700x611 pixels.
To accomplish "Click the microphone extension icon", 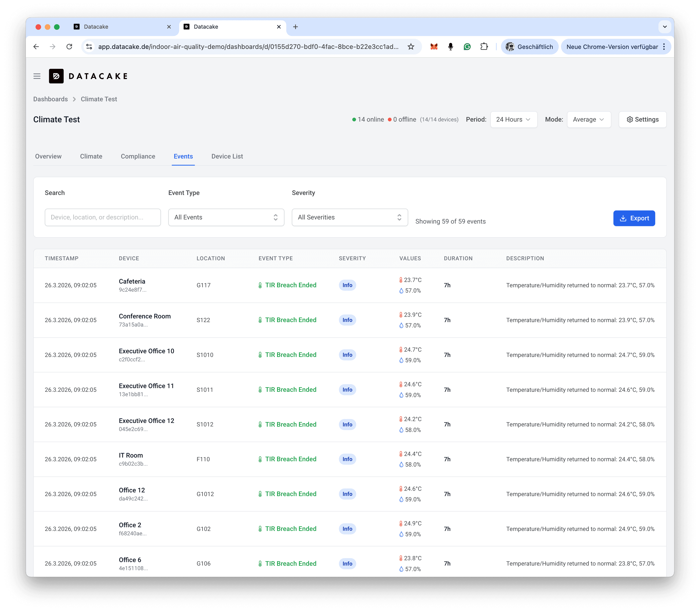I will point(451,47).
